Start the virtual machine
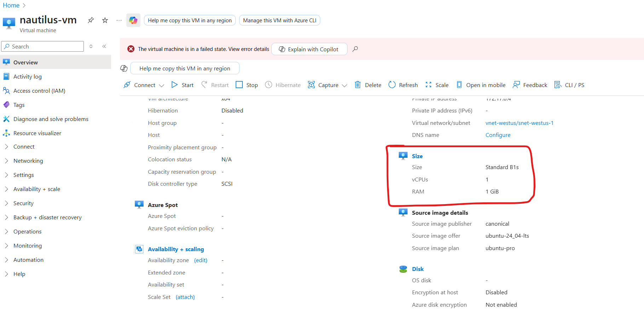 coord(182,85)
